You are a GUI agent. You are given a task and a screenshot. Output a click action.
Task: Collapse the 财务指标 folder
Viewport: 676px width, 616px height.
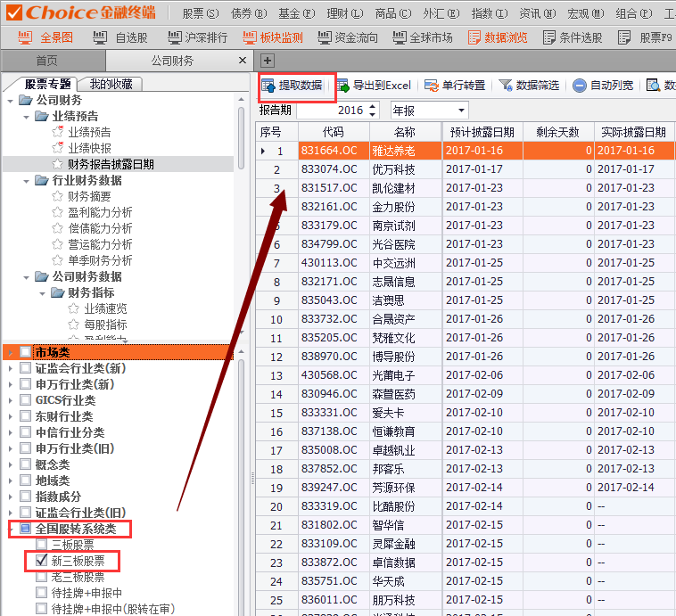(42, 294)
